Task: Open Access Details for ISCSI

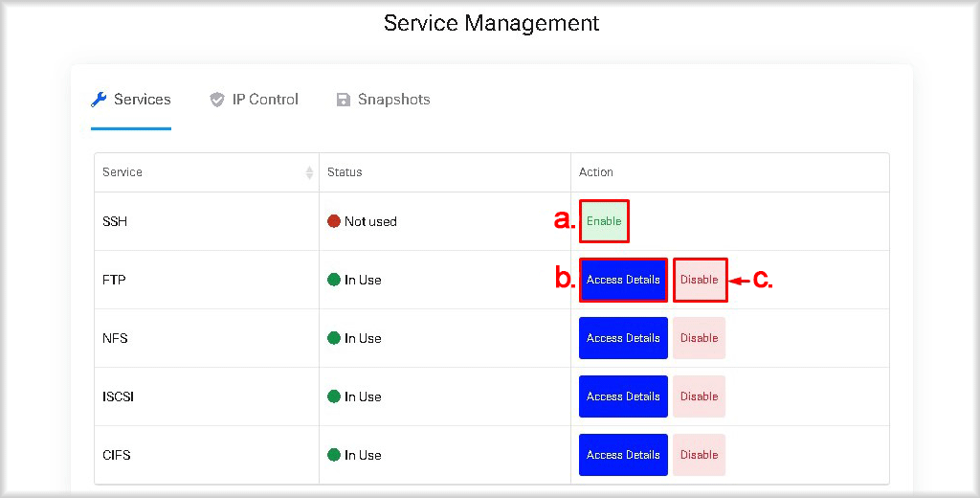Action: click(x=623, y=396)
